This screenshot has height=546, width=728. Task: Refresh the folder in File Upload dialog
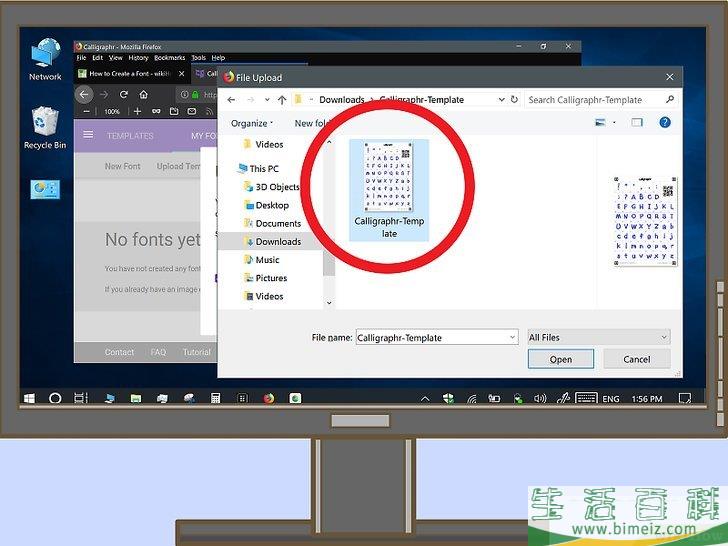[514, 99]
